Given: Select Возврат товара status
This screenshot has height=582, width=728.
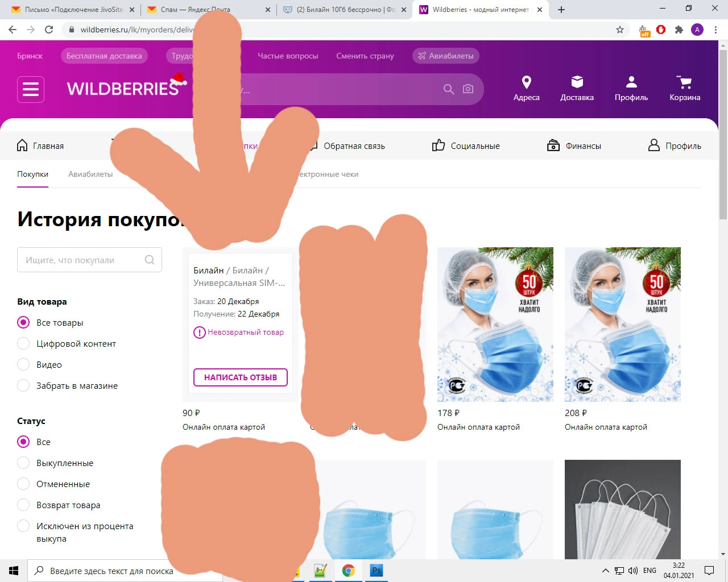Looking at the screenshot, I should tap(23, 505).
